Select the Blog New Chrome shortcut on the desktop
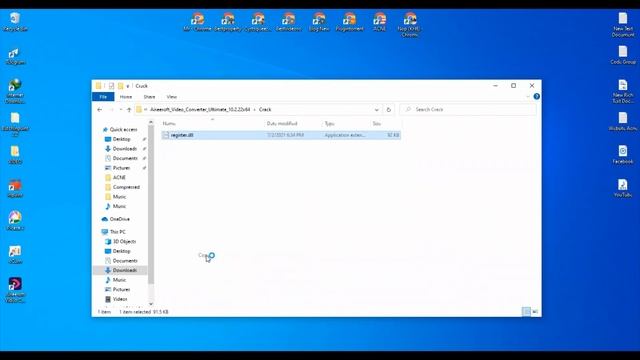Viewport: 640px width, 360px height. [x=319, y=22]
